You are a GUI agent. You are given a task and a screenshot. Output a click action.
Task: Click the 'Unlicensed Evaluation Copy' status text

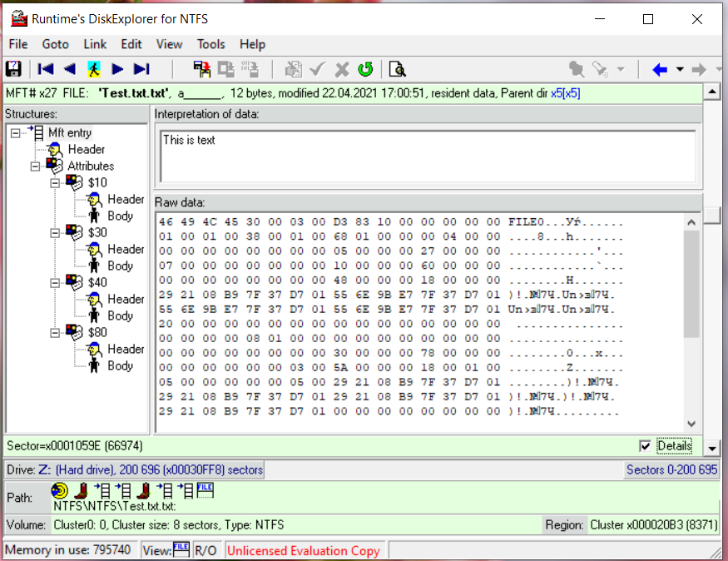pos(303,550)
